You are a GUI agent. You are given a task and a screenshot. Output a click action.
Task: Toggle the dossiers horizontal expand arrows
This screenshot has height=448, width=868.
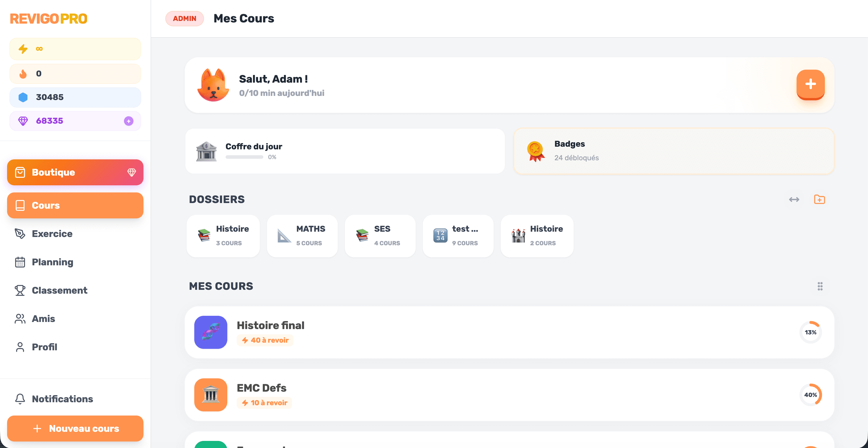coord(794,200)
